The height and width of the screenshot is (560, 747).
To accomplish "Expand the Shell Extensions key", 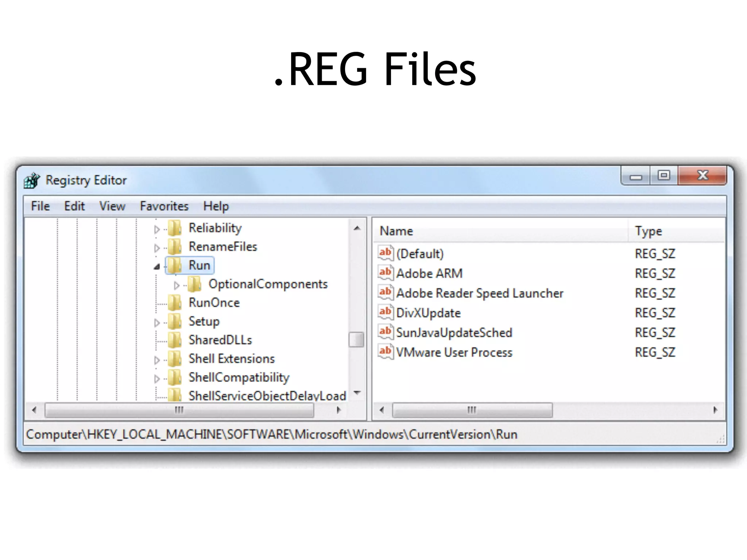I will click(x=157, y=360).
